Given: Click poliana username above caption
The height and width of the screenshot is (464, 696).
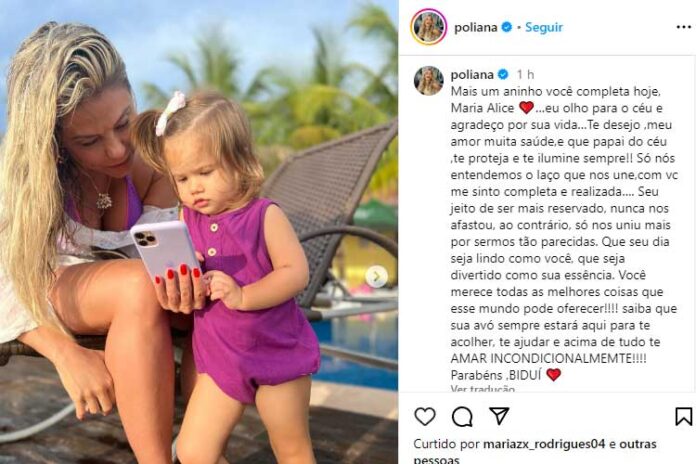Looking at the screenshot, I should coord(472,75).
